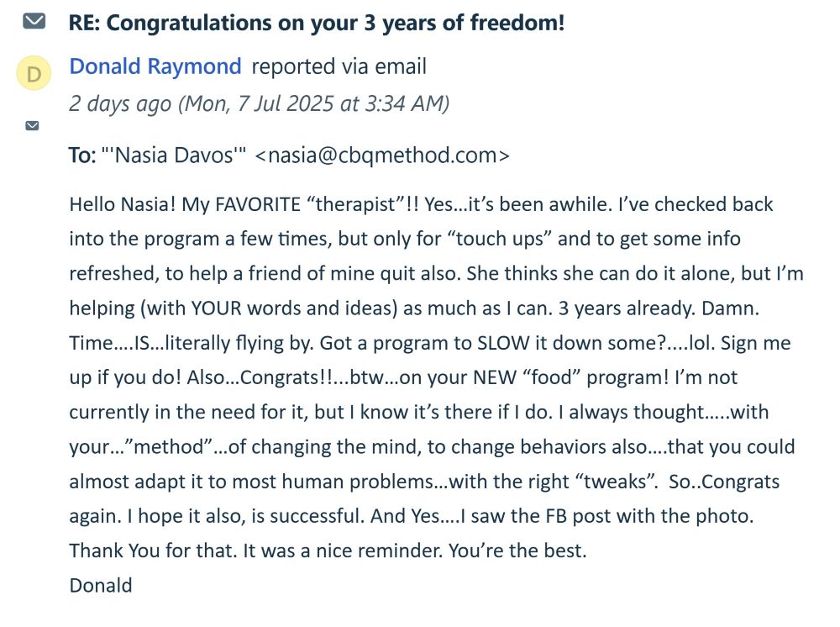Click the "2 days ago" timestamp
The image size is (840, 627).
click(x=120, y=103)
